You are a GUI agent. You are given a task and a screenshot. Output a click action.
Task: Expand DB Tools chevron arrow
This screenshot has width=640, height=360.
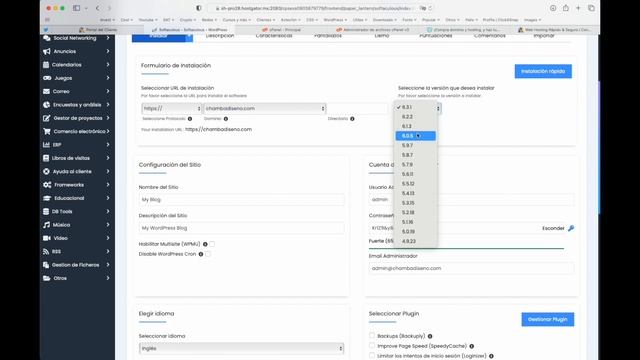[x=108, y=211]
